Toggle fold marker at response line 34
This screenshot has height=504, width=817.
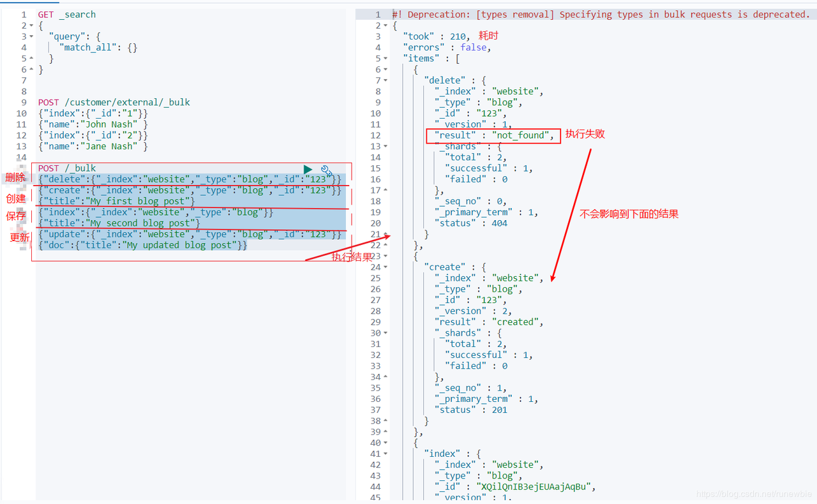[x=386, y=377]
